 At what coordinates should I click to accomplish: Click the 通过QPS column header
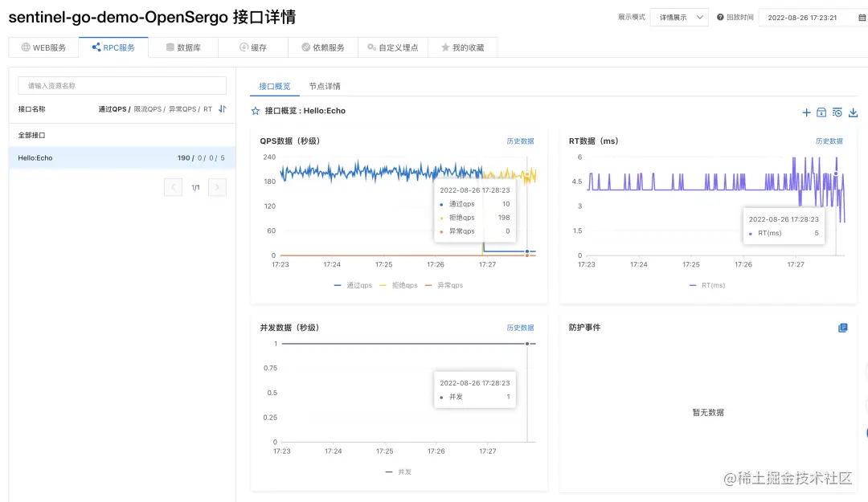coord(113,109)
